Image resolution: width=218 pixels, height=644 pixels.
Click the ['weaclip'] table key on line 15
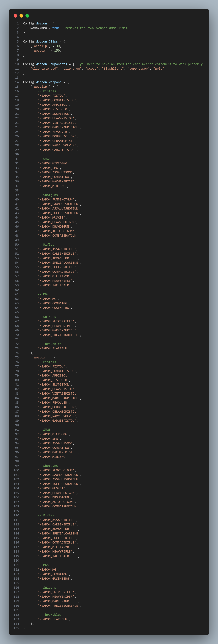pyautogui.click(x=40, y=86)
